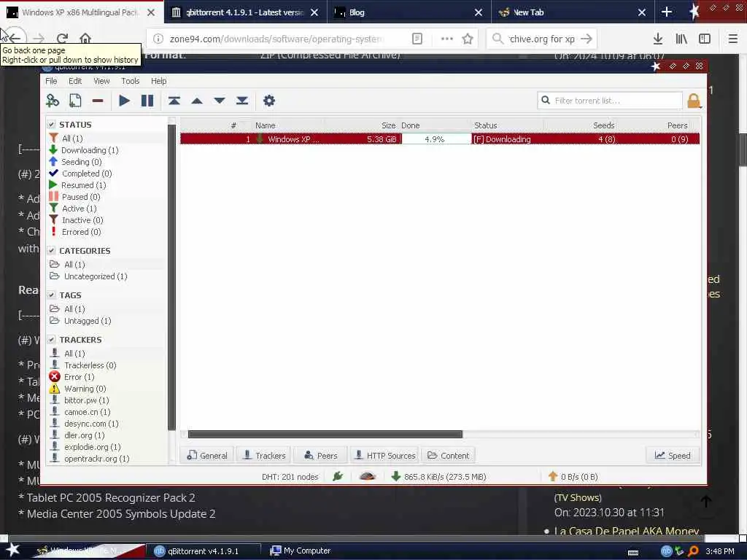This screenshot has width=747, height=560.
Task: Click the upload speed 0 B/s indicator
Action: (573, 477)
